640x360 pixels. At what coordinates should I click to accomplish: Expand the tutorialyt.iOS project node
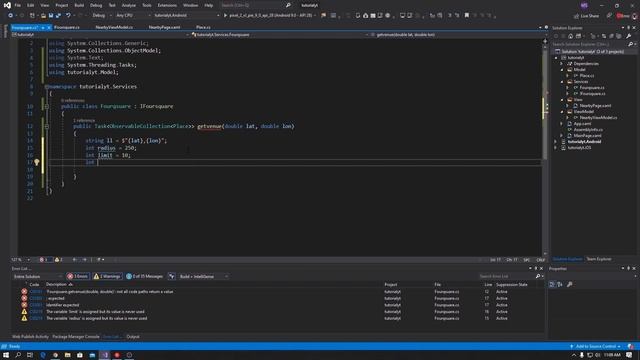(556, 148)
